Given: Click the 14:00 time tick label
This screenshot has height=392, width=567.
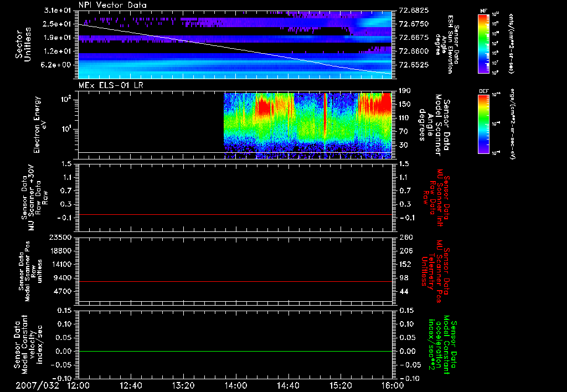Looking at the screenshot, I should coord(236,385).
